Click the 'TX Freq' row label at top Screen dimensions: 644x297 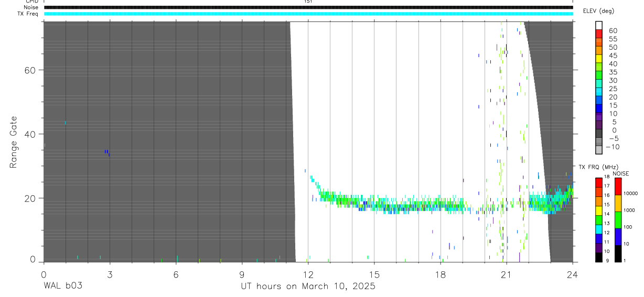(28, 14)
